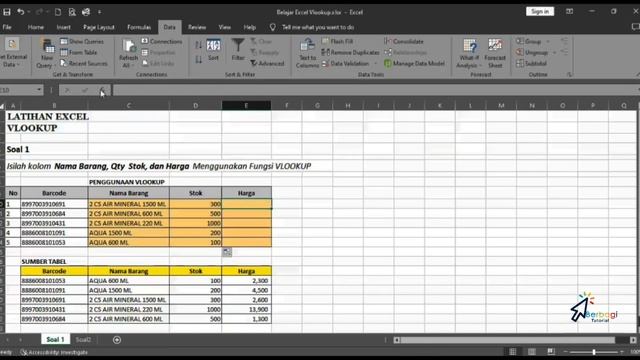Image resolution: width=640 pixels, height=360 pixels.
Task: Open the New Query menu
Action: [46, 54]
